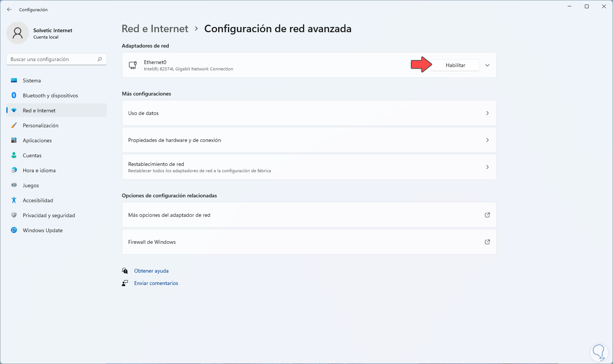This screenshot has height=364, width=613.
Task: Click the back arrow icon
Action: point(9,9)
